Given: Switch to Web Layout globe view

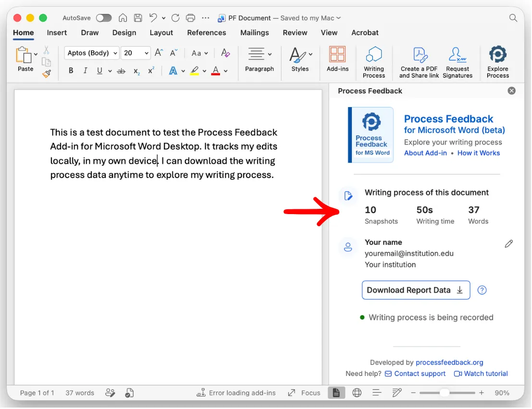Looking at the screenshot, I should tap(357, 393).
